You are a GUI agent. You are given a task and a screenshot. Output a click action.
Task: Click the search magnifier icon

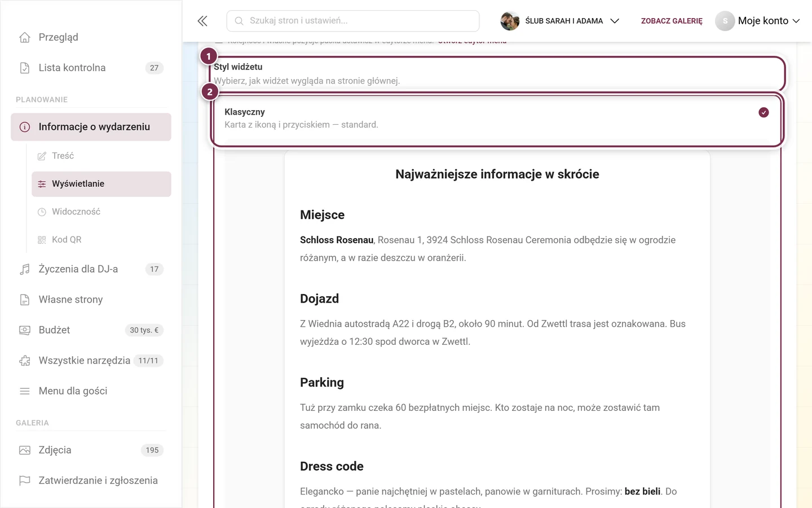click(239, 21)
